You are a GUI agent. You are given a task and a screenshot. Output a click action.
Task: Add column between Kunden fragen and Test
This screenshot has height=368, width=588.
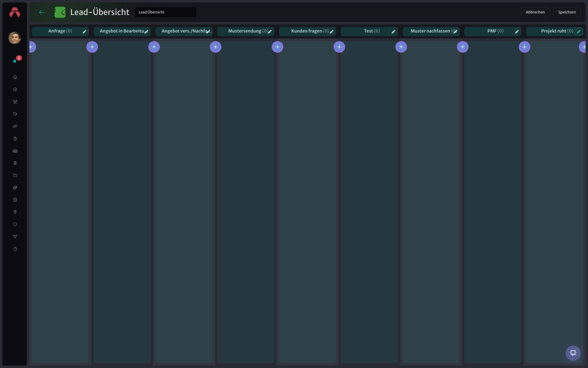pyautogui.click(x=339, y=47)
